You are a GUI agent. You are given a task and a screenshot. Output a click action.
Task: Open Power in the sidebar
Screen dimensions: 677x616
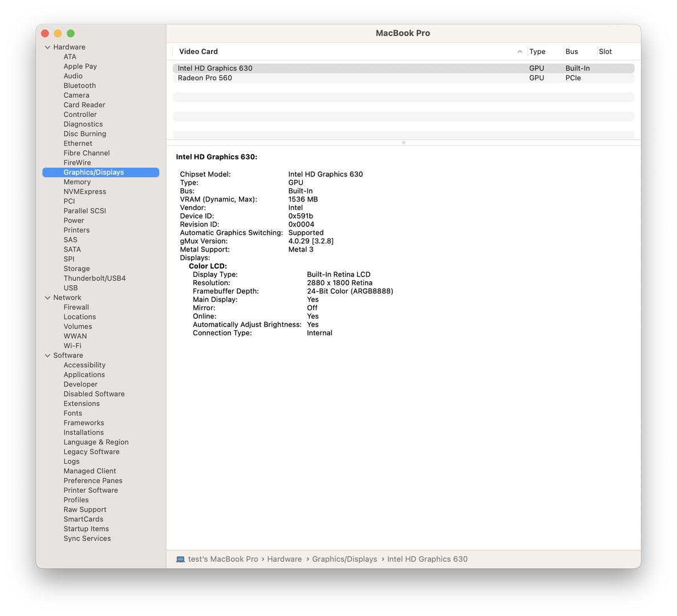[x=74, y=221]
